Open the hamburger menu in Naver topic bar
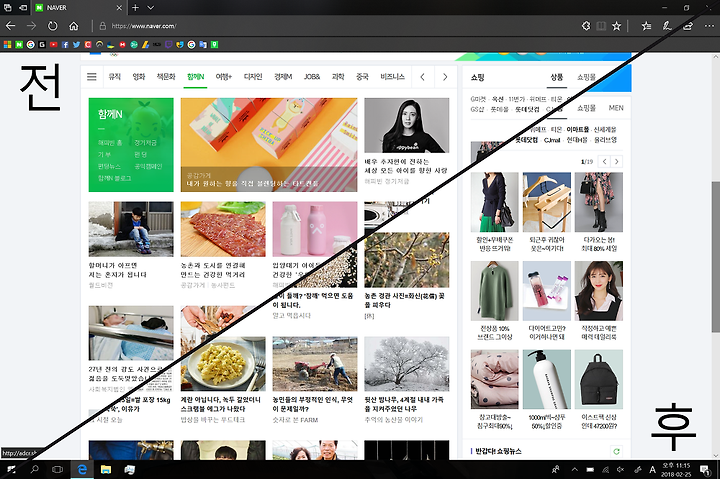The height and width of the screenshot is (479, 720). [x=92, y=77]
